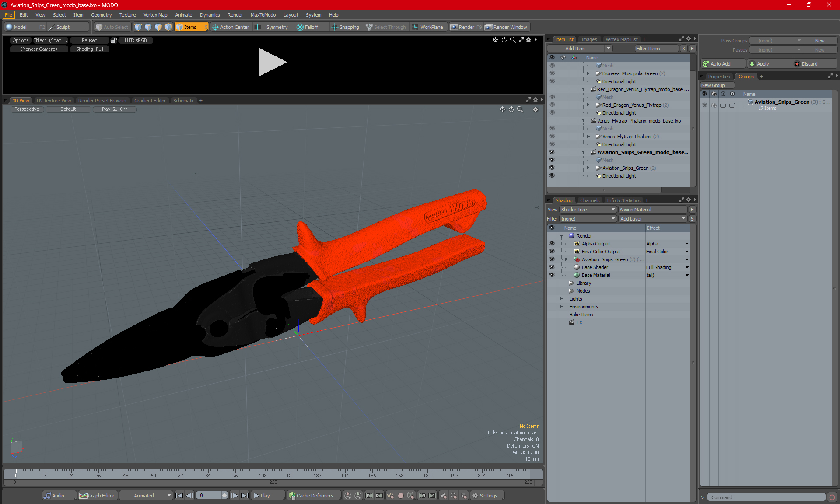
Task: Click the 3D viewport rotate view icon
Action: (x=511, y=109)
